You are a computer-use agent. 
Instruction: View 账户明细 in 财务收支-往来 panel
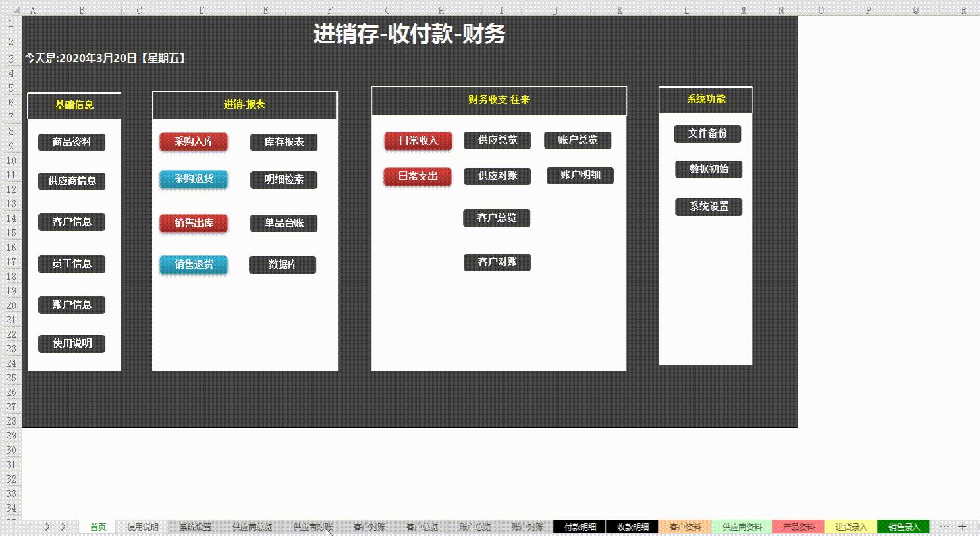pos(580,175)
